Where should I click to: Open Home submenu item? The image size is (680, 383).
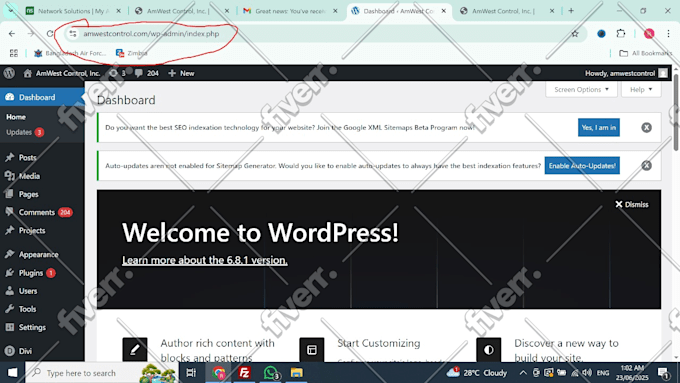[16, 117]
